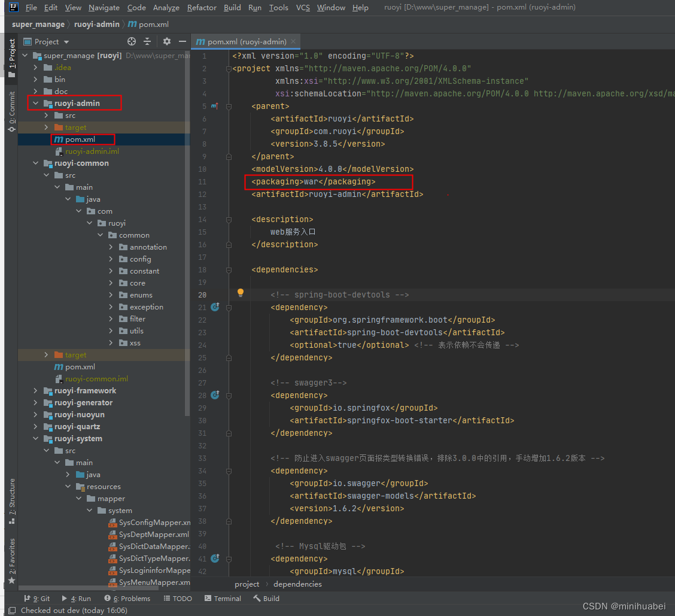Open Project panel settings gear
The image size is (675, 616).
pyautogui.click(x=167, y=41)
